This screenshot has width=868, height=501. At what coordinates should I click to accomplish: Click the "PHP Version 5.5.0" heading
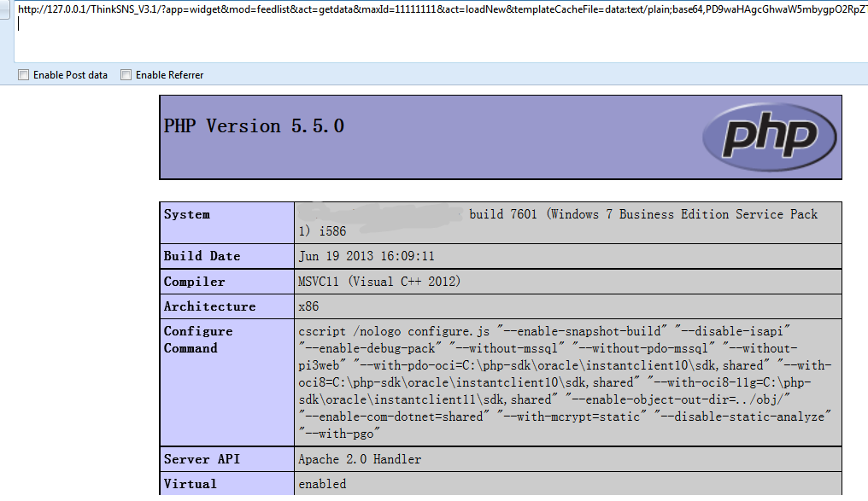coord(254,126)
